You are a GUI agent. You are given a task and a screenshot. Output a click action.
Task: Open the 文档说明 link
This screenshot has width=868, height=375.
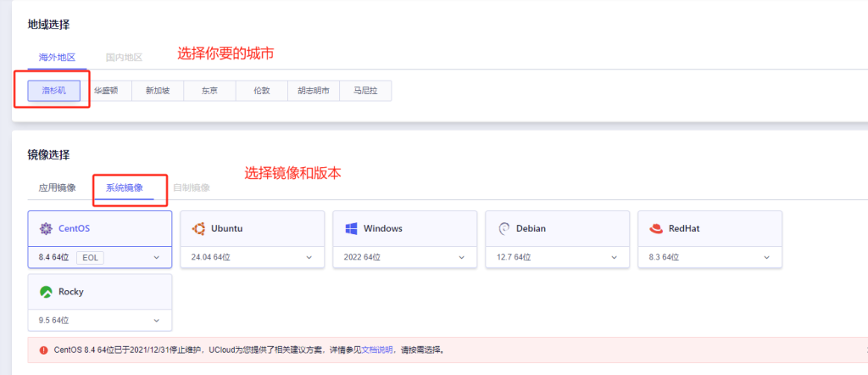377,350
